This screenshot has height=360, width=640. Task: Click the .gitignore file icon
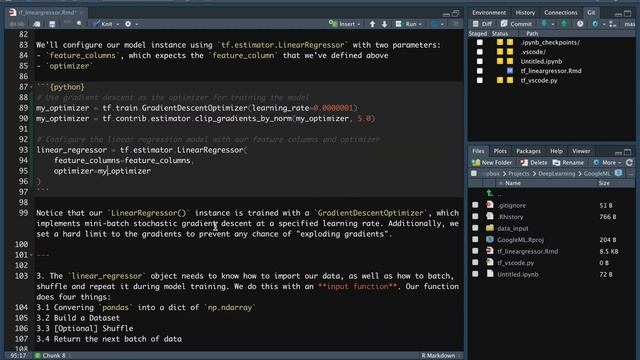pyautogui.click(x=490, y=205)
